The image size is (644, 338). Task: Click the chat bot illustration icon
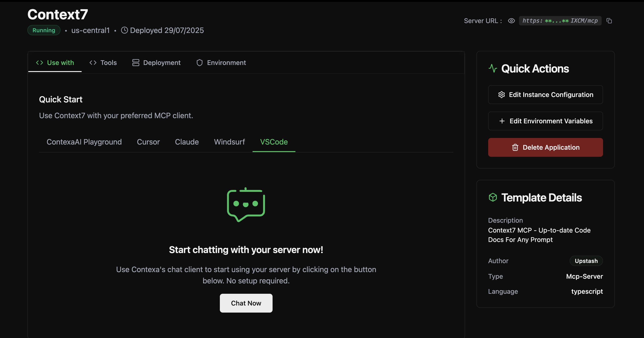tap(246, 205)
